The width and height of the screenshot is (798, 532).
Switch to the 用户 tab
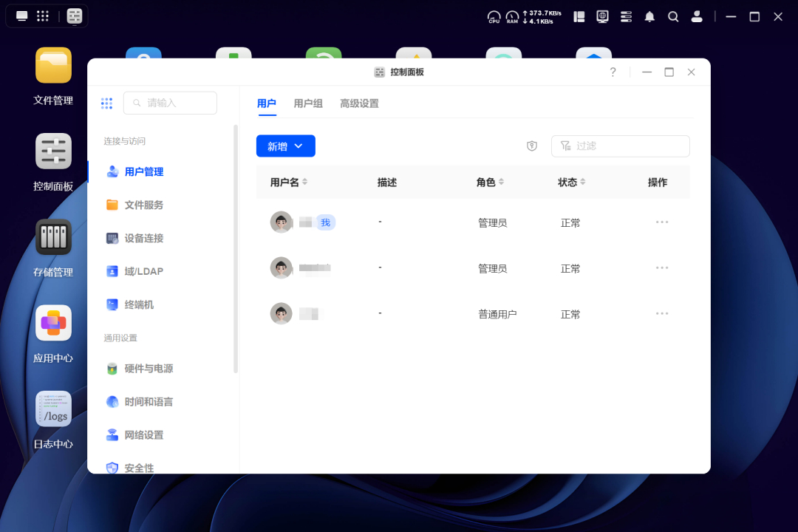267,104
